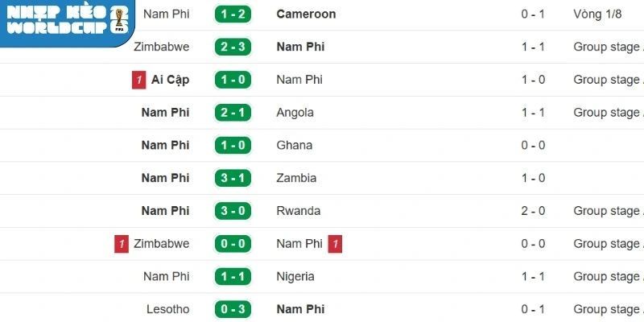The image size is (644, 322).
Task: Click the Nhịp Kèo World Cup logo
Action: click(x=66, y=19)
